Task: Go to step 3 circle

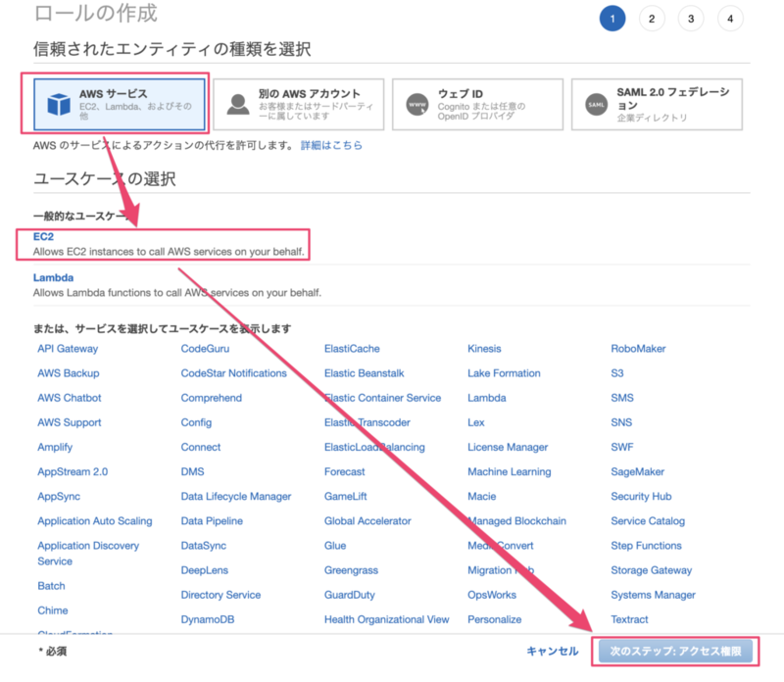Action: (x=691, y=19)
